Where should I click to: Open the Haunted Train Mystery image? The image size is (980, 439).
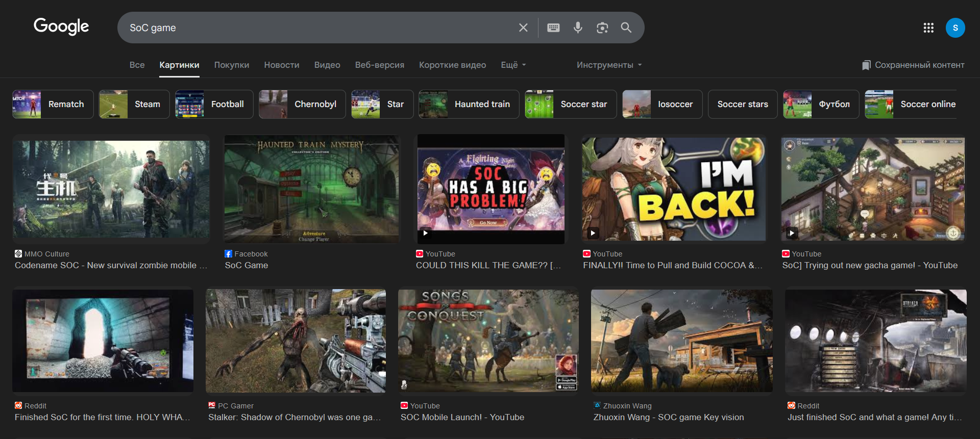[x=312, y=189]
